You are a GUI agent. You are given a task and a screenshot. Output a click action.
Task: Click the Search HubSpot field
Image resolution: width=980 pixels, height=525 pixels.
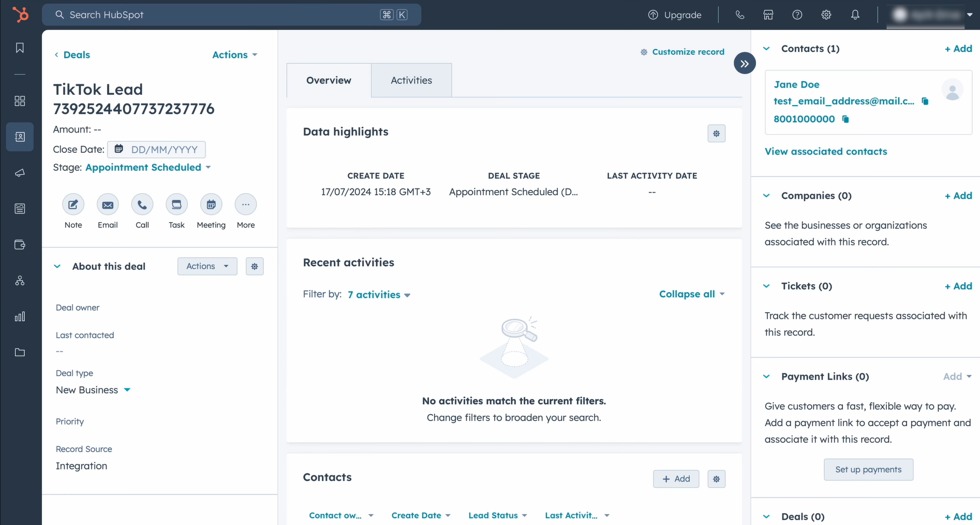pos(231,15)
